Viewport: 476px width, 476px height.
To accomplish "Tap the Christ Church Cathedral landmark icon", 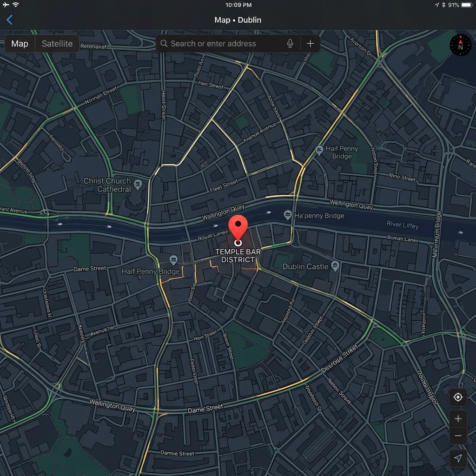I will pyautogui.click(x=138, y=185).
